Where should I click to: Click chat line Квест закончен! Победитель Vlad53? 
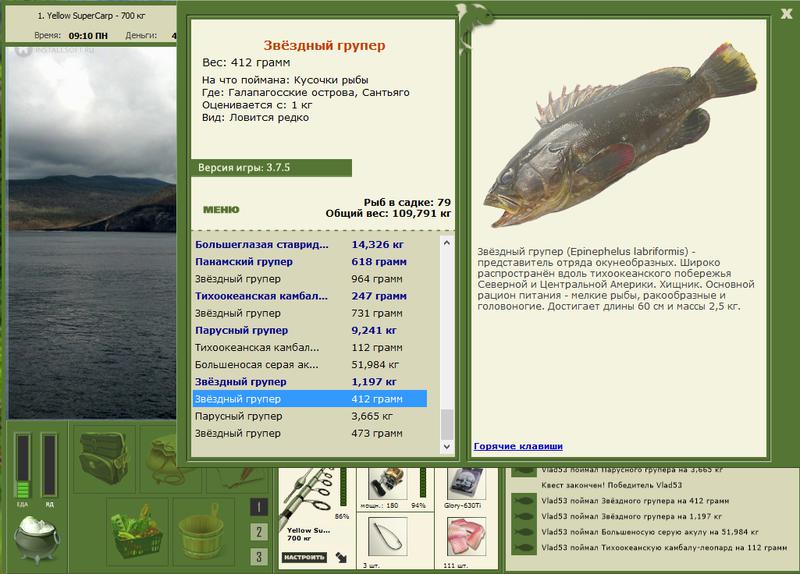(611, 485)
